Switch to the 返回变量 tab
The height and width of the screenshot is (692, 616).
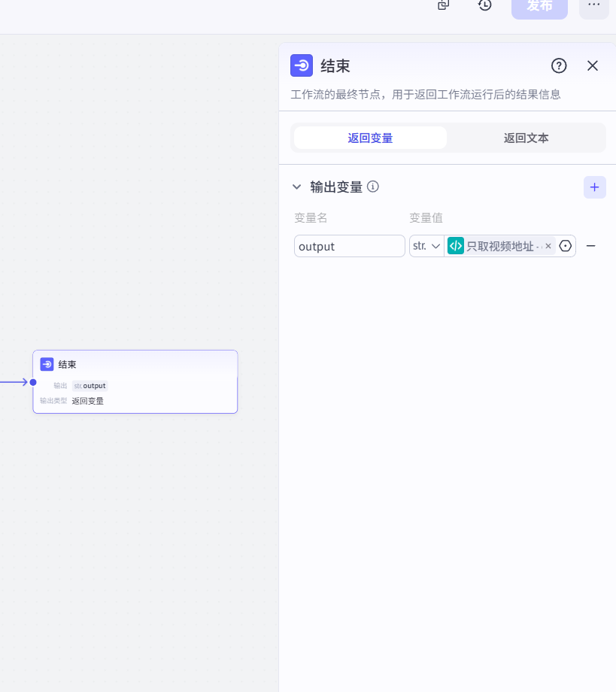click(370, 138)
